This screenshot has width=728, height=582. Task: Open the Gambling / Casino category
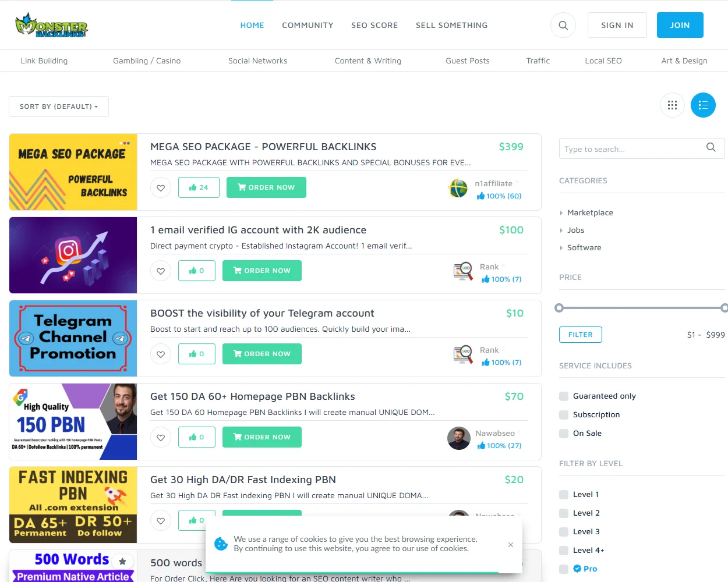pos(146,61)
